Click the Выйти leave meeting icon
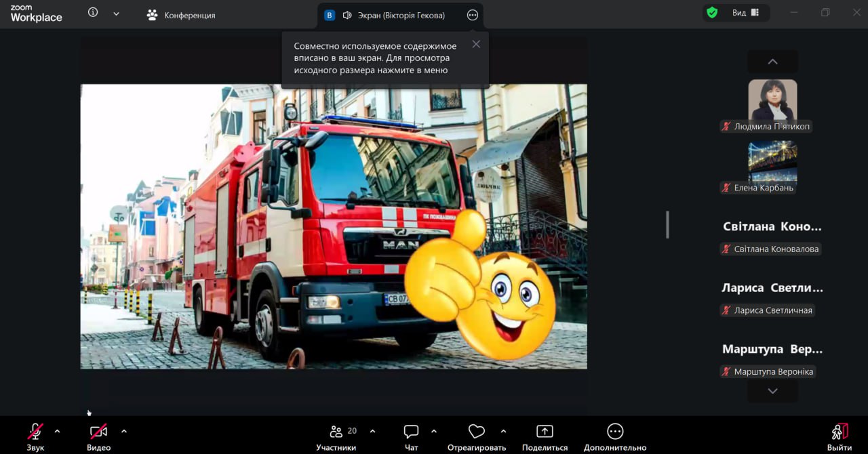Screen dimensions: 868x454 coord(840,432)
